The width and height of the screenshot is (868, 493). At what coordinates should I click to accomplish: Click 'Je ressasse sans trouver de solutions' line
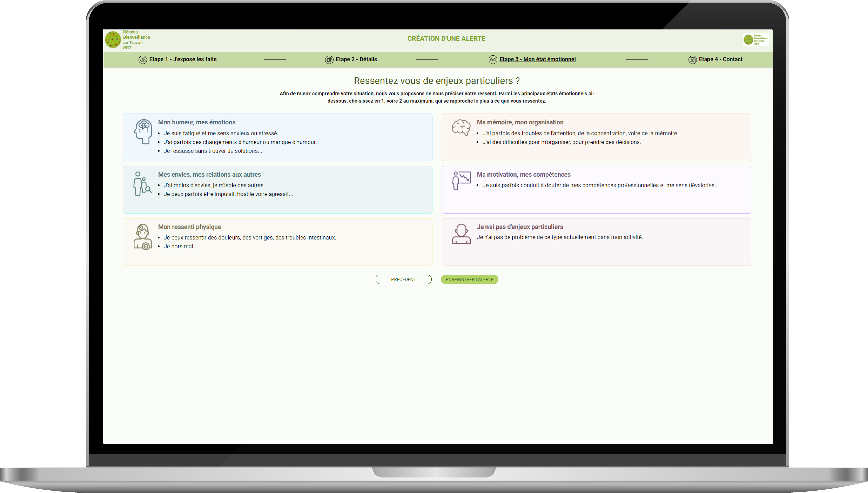point(213,151)
